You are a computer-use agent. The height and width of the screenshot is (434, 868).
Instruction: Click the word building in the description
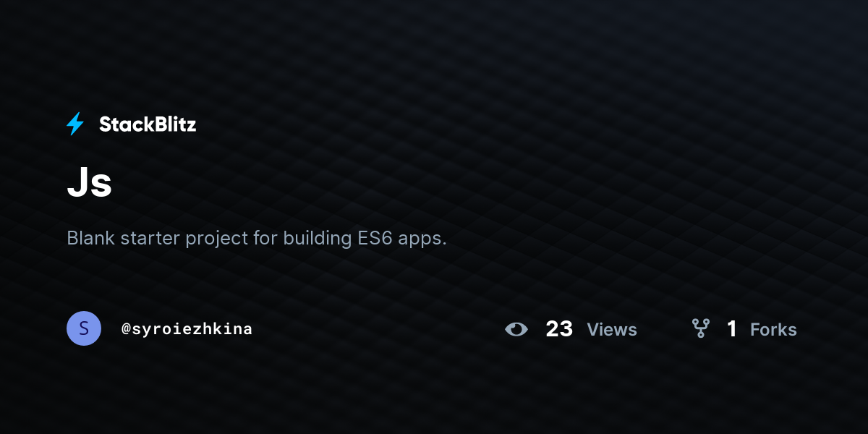(317, 238)
